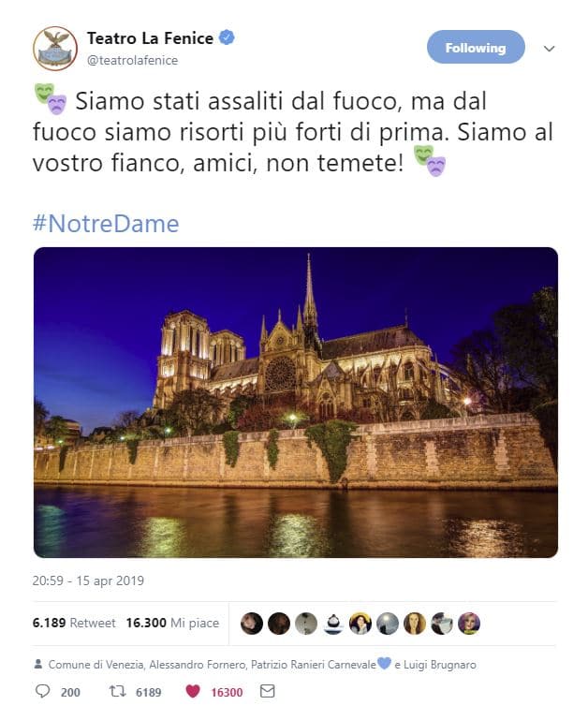Unlike the tweet via the heart icon
This screenshot has height=720, width=588.
point(193,692)
